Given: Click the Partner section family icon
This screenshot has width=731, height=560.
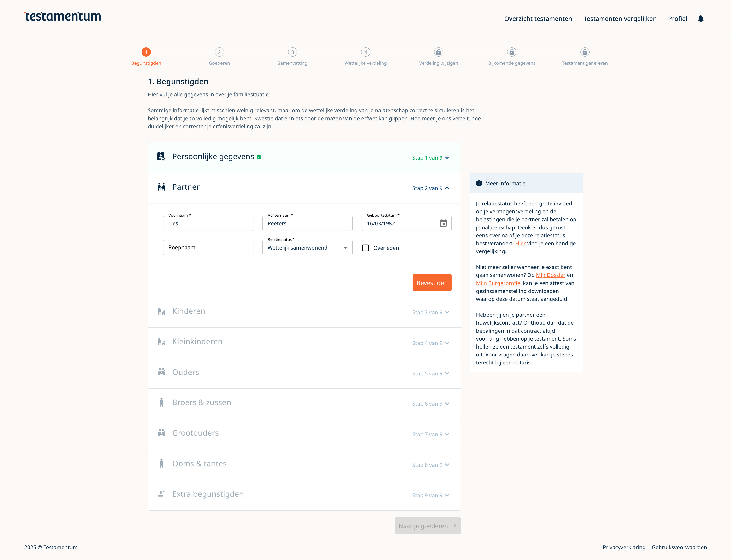Looking at the screenshot, I should (x=162, y=187).
